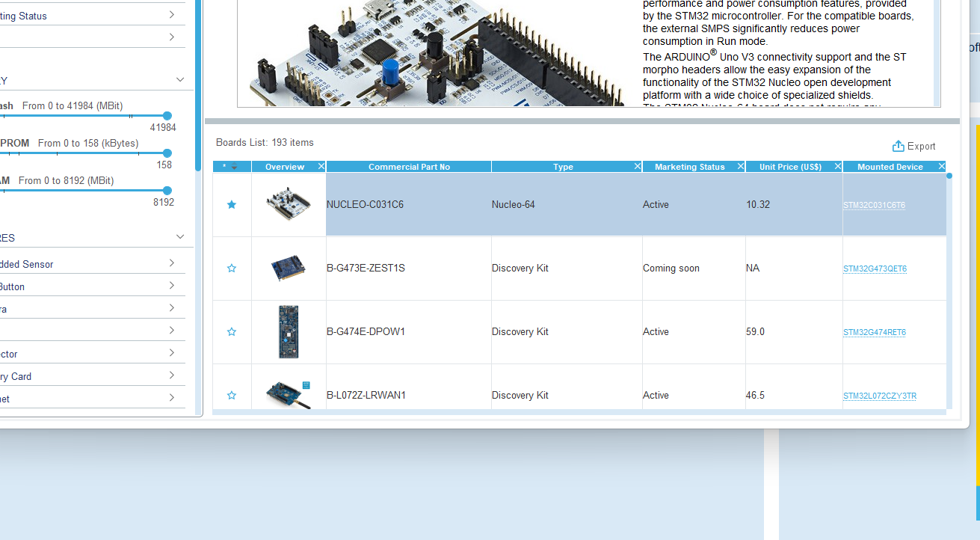Collapse the features filters section chevron

(179, 236)
